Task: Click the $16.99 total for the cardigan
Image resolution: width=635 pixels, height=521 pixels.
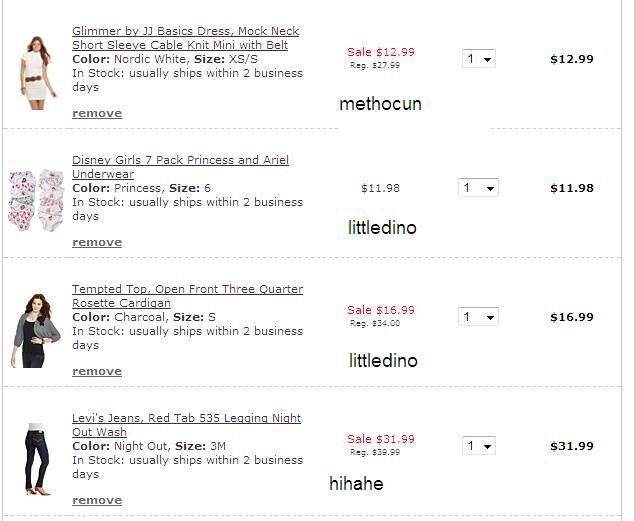Action: (x=571, y=317)
